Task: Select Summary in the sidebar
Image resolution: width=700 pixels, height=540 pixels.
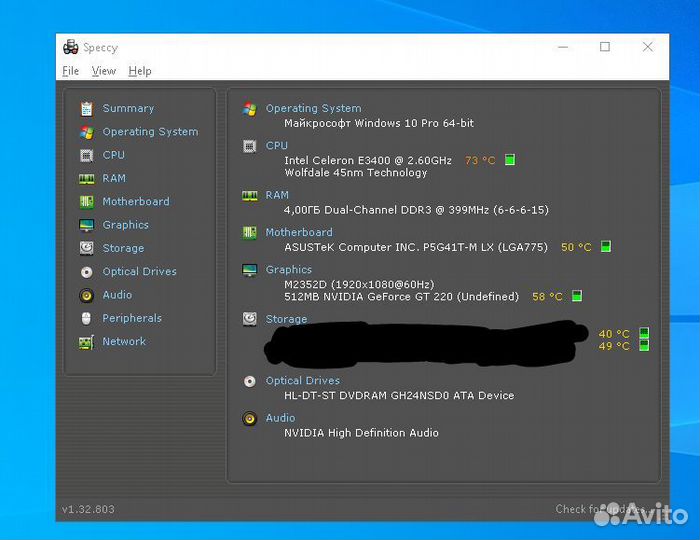Action: 128,108
